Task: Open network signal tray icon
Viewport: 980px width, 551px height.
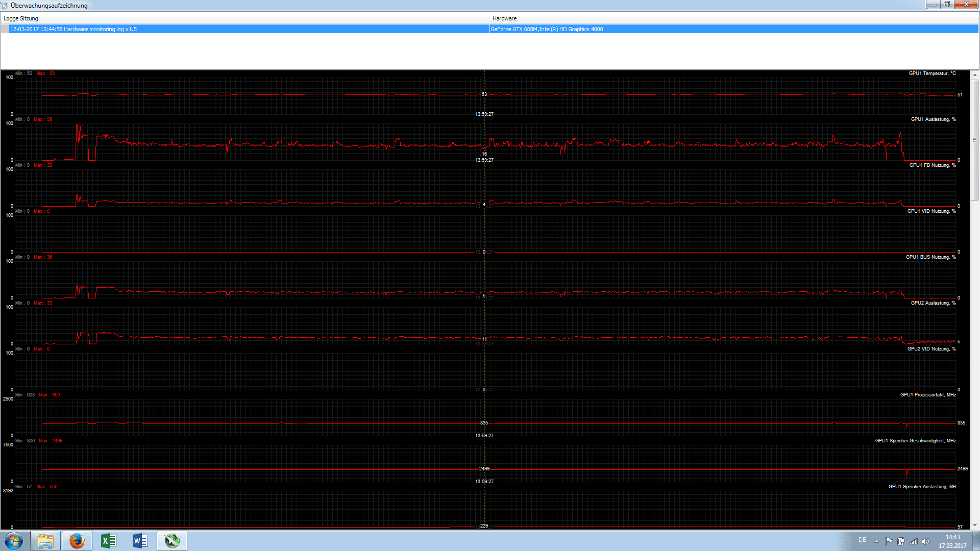Action: click(914, 541)
